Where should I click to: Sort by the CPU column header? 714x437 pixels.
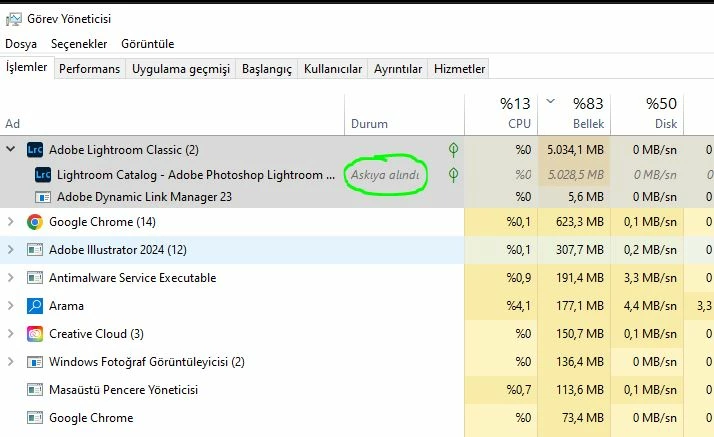point(501,115)
